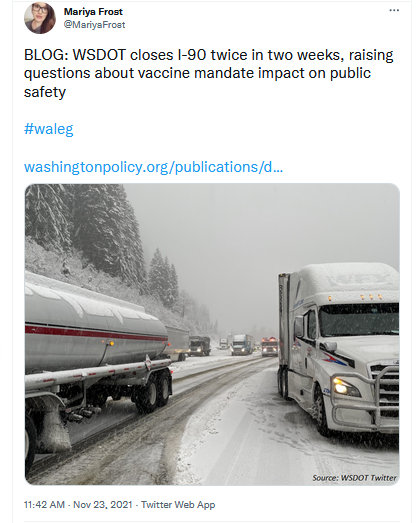
Task: Click the Mariya Frost display name
Action: click(x=93, y=12)
